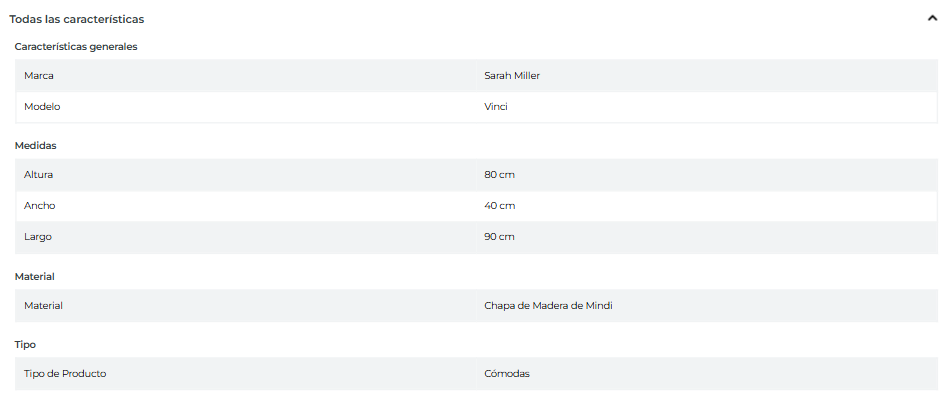Click the Altura row label

(x=39, y=175)
